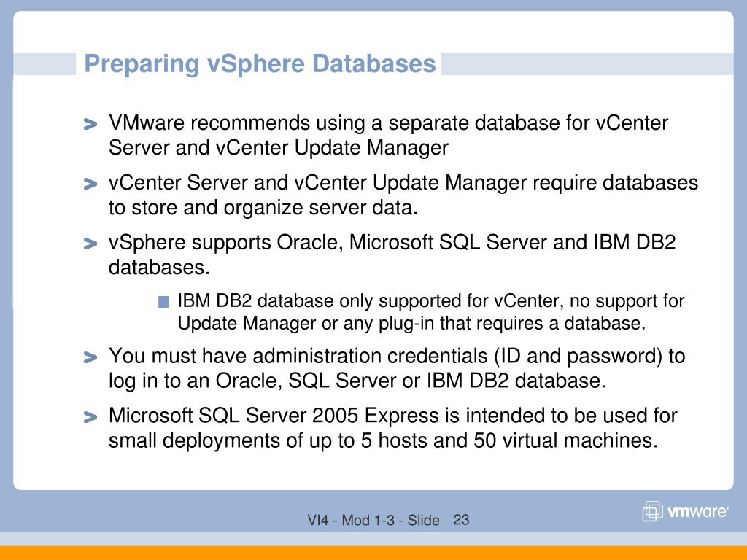Click the arrow bullet before You must have
The image size is (747, 560).
pos(90,357)
